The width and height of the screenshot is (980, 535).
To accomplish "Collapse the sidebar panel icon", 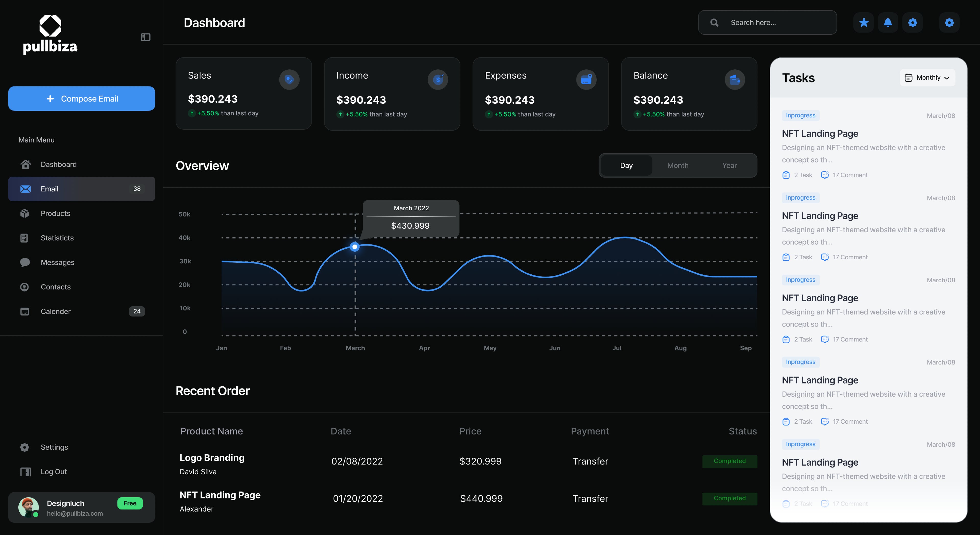I will (145, 37).
